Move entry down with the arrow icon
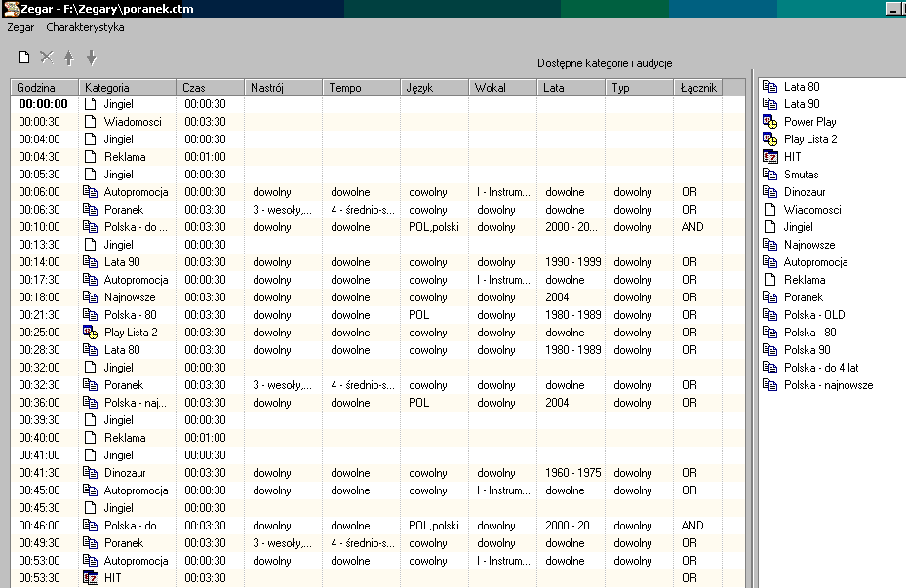Image resolution: width=906 pixels, height=588 pixels. point(91,58)
